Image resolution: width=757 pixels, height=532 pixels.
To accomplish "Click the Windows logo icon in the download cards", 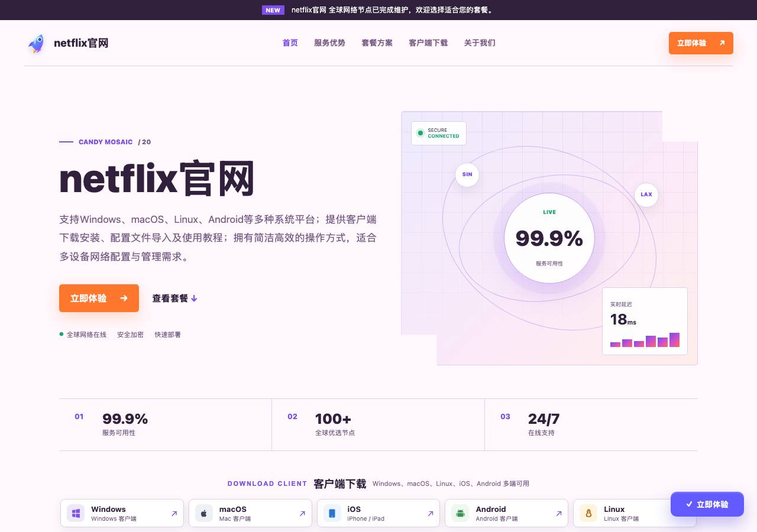I will [76, 513].
